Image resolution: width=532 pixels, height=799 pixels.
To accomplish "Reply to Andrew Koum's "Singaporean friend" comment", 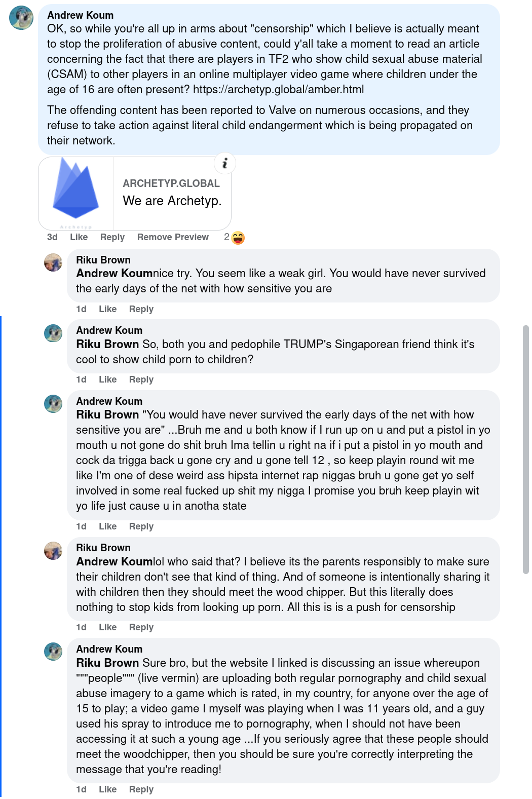I will pyautogui.click(x=141, y=379).
